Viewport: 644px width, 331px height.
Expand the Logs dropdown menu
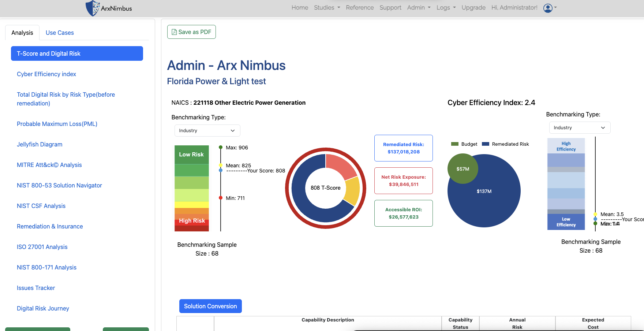click(x=446, y=8)
